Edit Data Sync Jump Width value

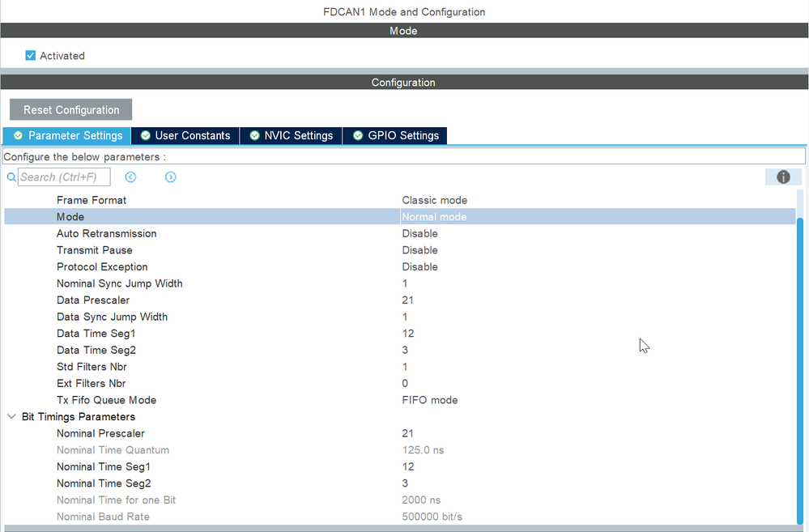click(x=405, y=317)
